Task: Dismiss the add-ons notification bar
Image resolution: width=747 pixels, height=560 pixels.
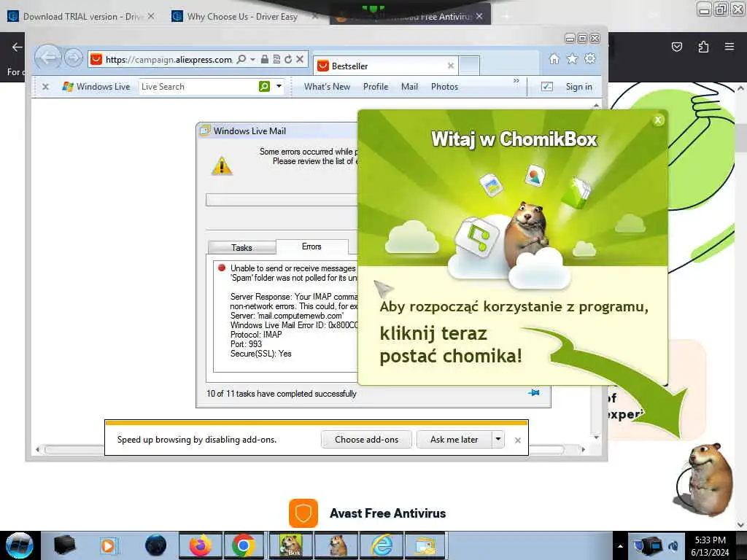Action: (x=518, y=440)
